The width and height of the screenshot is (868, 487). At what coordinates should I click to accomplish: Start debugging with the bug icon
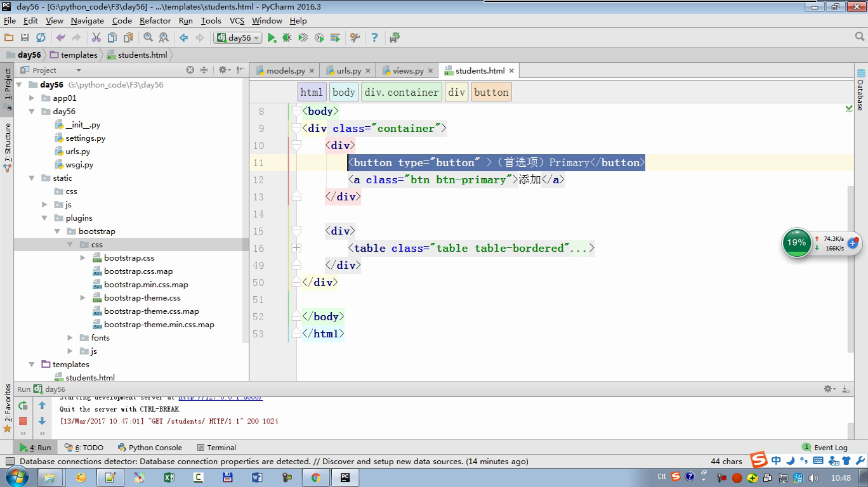tap(287, 38)
